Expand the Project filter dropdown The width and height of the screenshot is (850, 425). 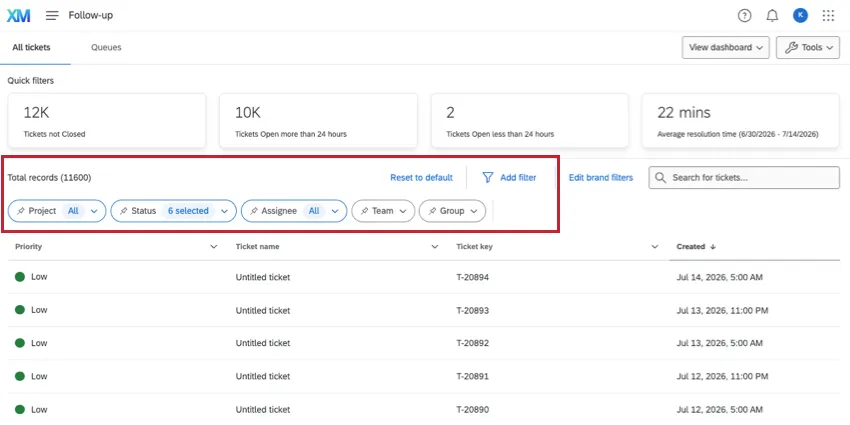(94, 211)
